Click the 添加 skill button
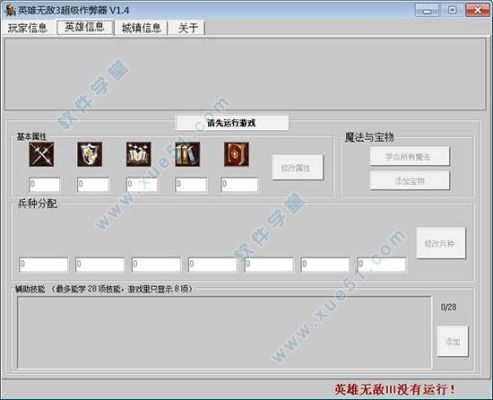Screen dimensions: 493x400 pos(452,341)
